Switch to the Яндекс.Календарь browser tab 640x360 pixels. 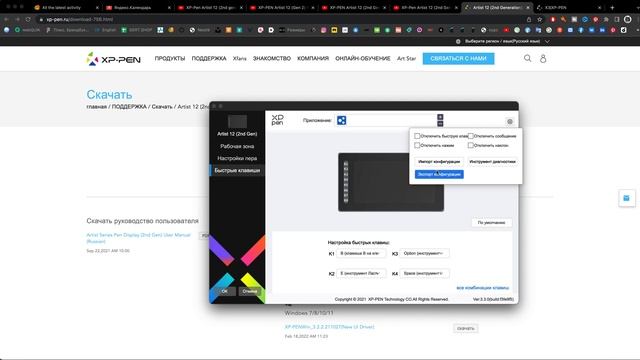[137, 7]
